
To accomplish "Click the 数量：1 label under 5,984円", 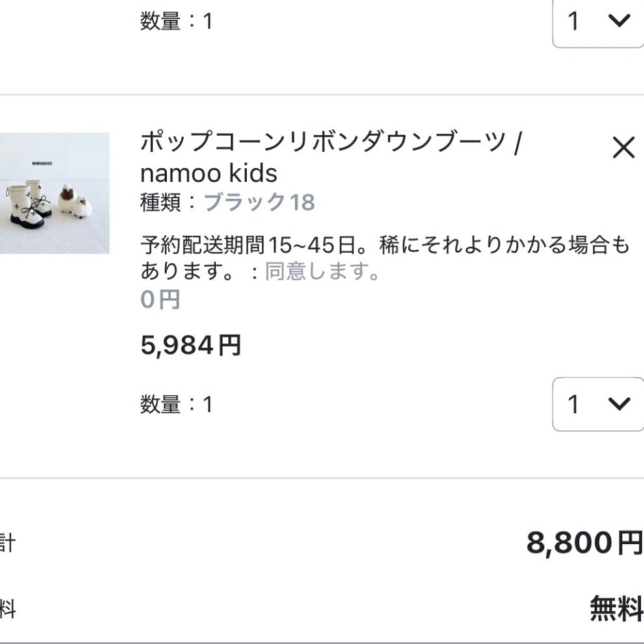I will click(176, 405).
